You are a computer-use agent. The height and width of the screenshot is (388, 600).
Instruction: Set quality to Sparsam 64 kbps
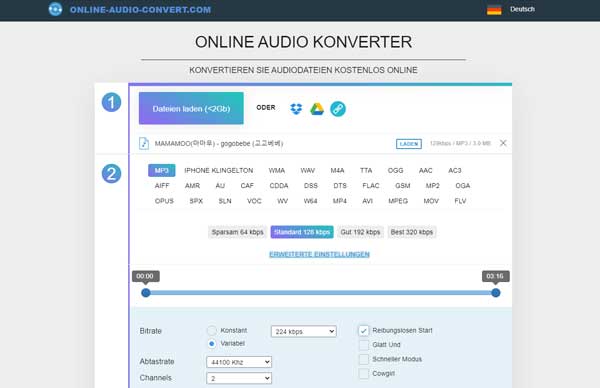[x=237, y=232]
